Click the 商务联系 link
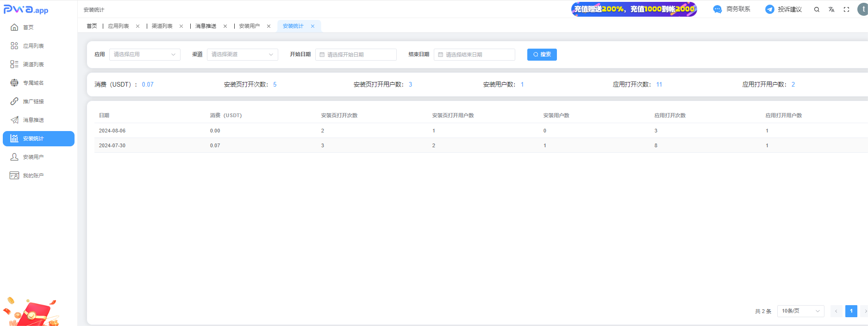This screenshot has width=868, height=326. click(732, 9)
